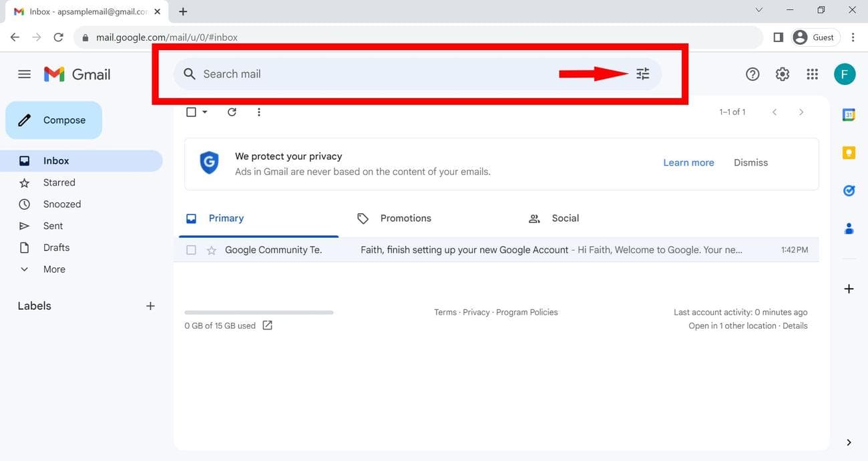
Task: Select the Google Community Team email checkbox
Action: tap(191, 249)
